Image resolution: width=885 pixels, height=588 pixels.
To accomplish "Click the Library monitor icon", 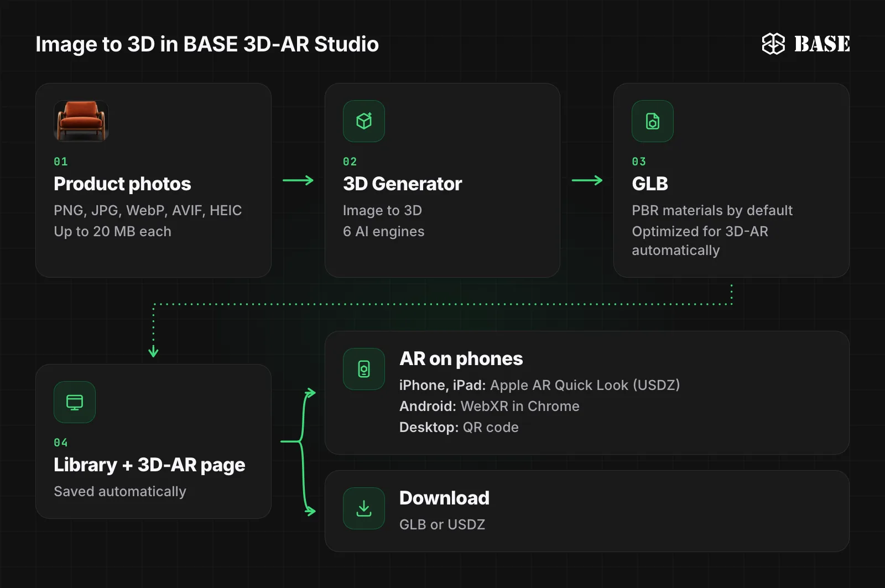I will tap(75, 402).
